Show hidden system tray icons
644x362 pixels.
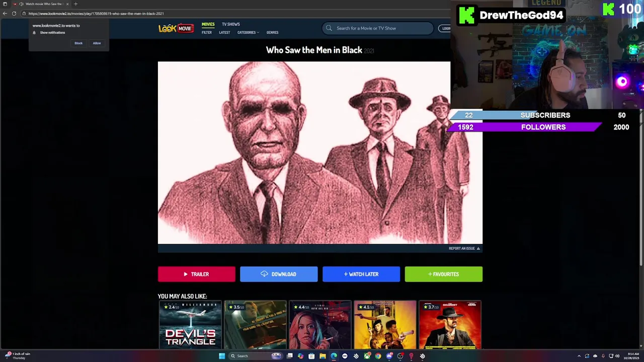[579, 356]
